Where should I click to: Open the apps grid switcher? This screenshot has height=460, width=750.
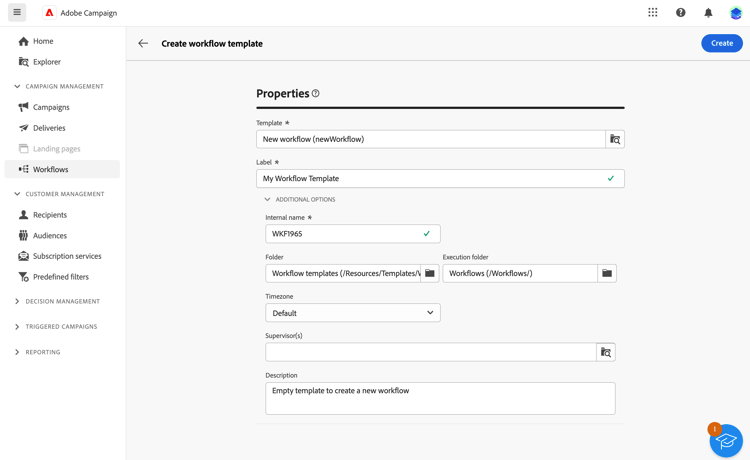653,13
